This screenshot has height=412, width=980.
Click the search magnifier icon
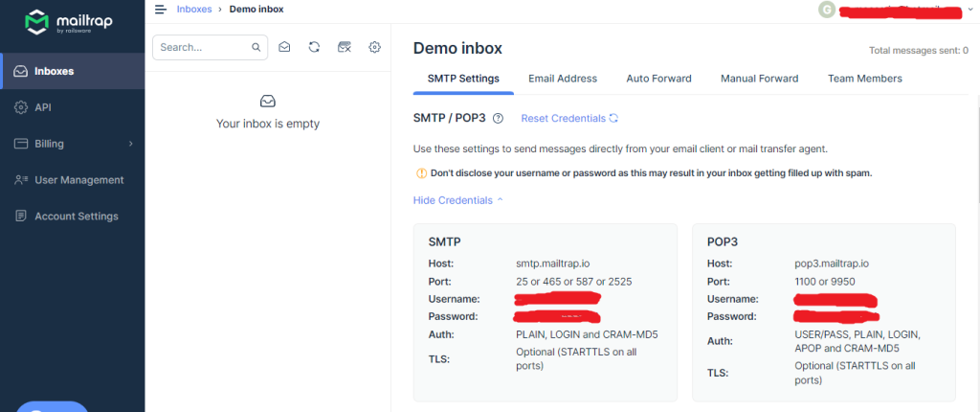[256, 47]
